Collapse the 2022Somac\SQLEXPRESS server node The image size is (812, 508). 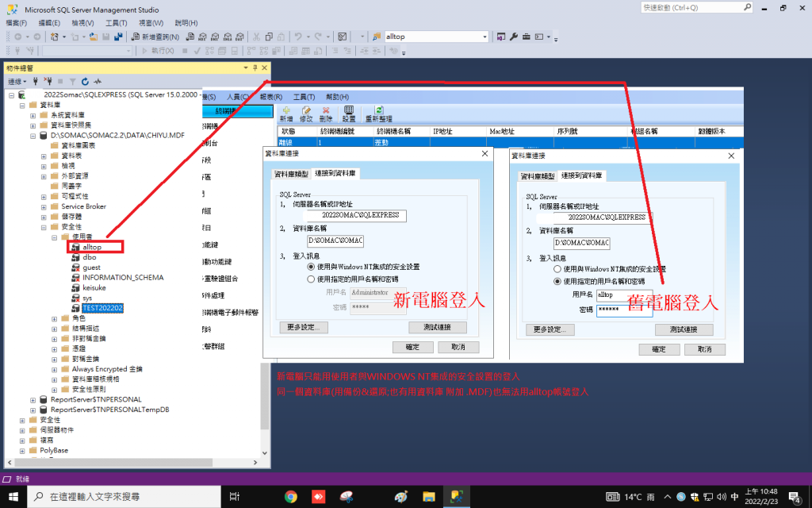[11, 95]
